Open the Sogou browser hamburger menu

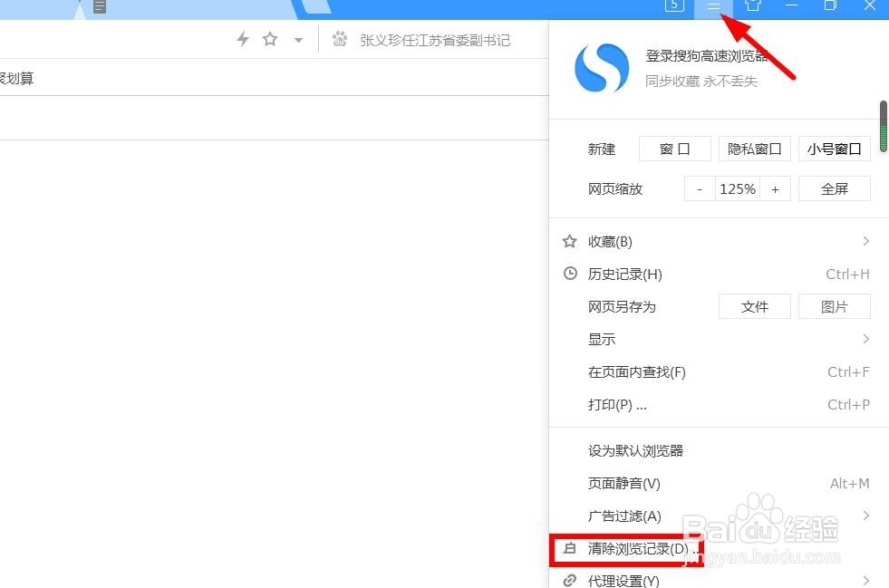coord(714,7)
